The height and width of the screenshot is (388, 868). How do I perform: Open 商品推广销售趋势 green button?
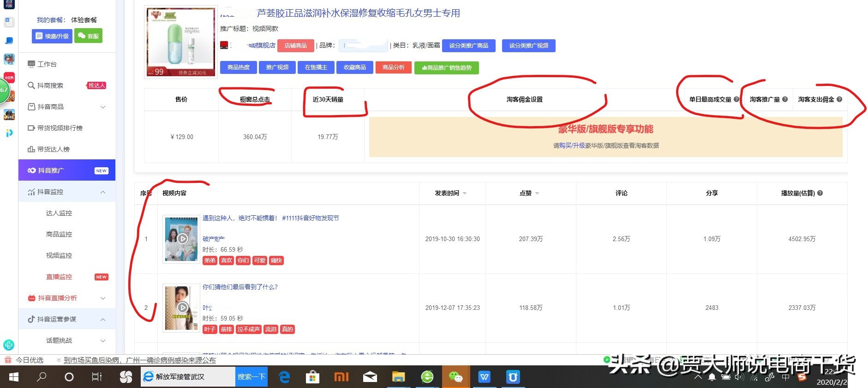point(447,68)
